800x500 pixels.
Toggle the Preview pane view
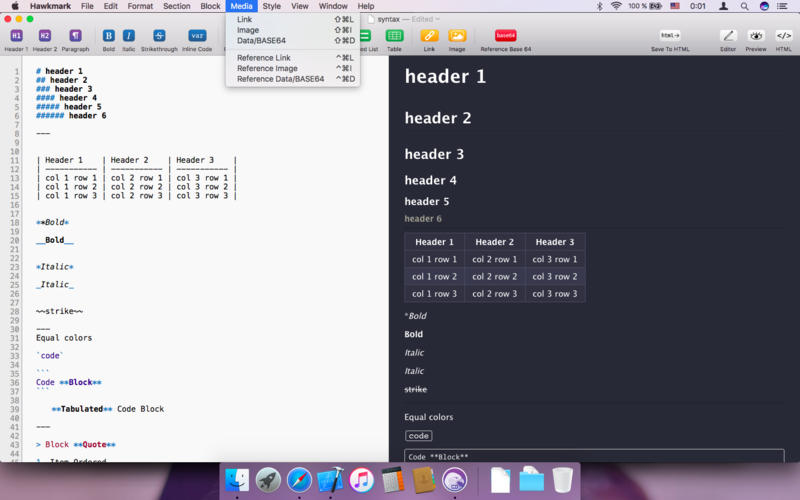(x=756, y=36)
